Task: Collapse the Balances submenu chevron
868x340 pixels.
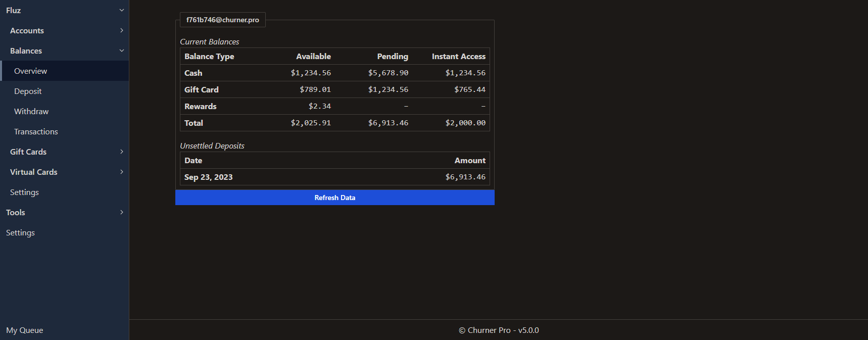Action: 121,51
